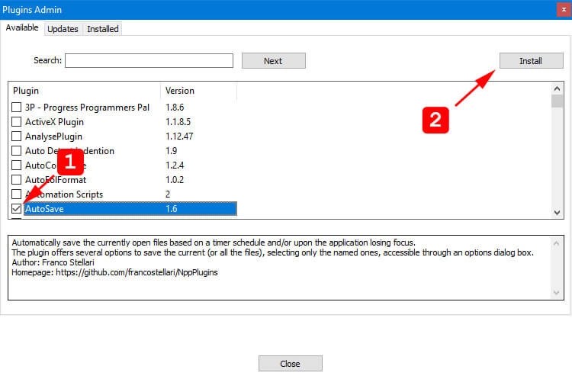Find the next search match
Image resolution: width=572 pixels, height=392 pixels.
[x=274, y=60]
